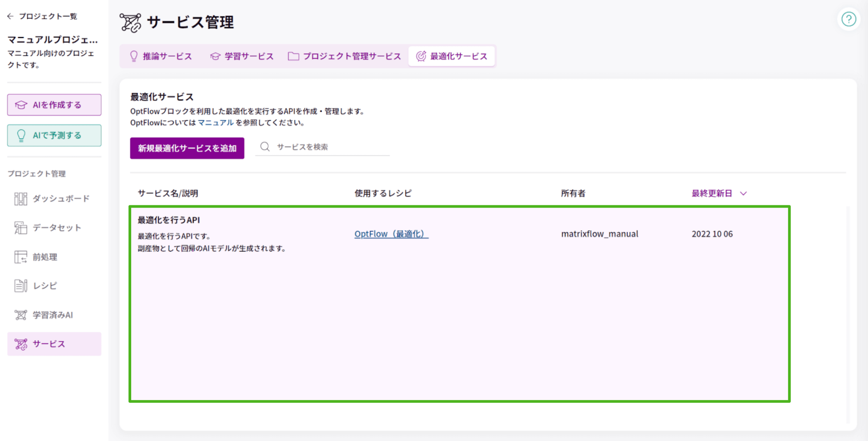Select the データセット icon in sidebar
This screenshot has height=441, width=868.
21,227
